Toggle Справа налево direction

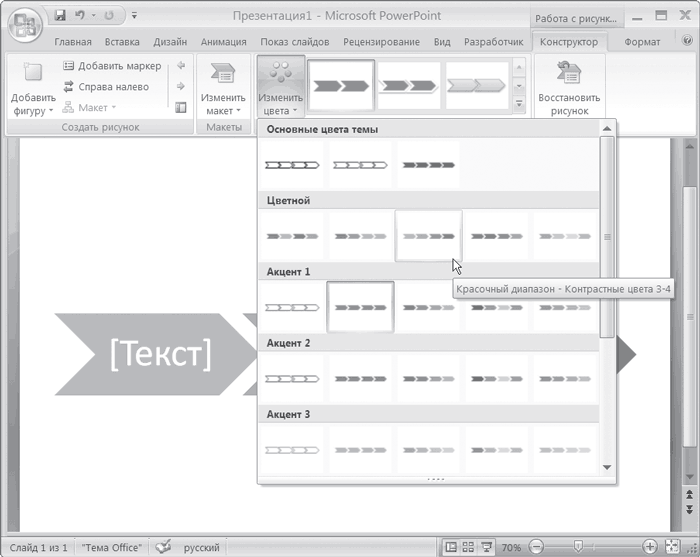[x=105, y=87]
